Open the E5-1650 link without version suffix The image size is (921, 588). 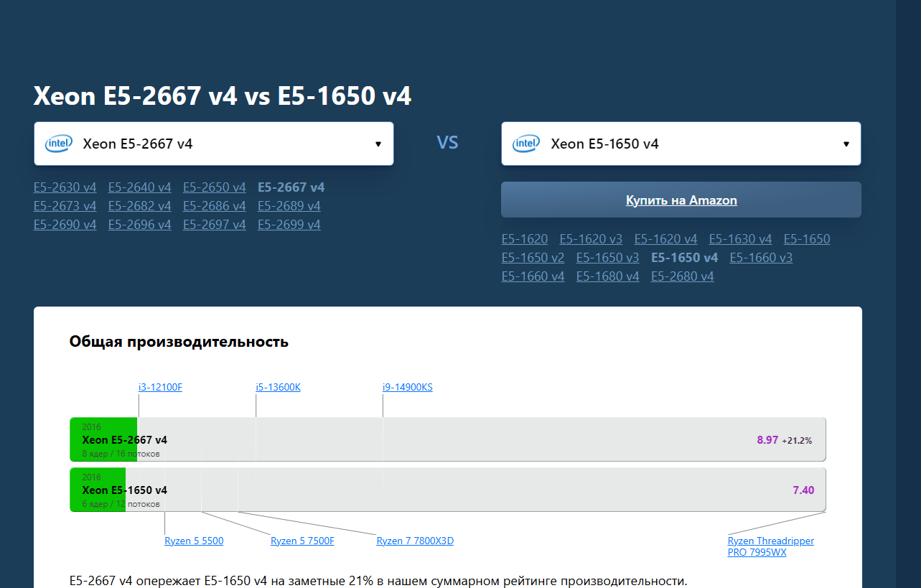[x=807, y=239]
